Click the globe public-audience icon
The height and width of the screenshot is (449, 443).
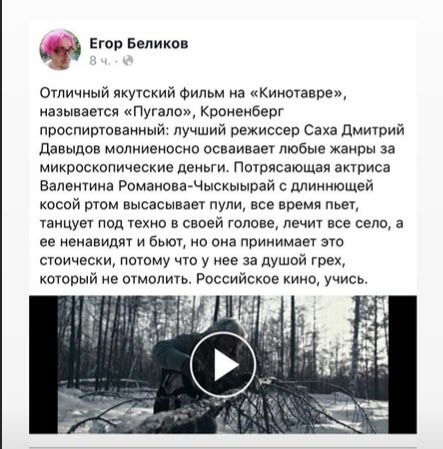[128, 60]
